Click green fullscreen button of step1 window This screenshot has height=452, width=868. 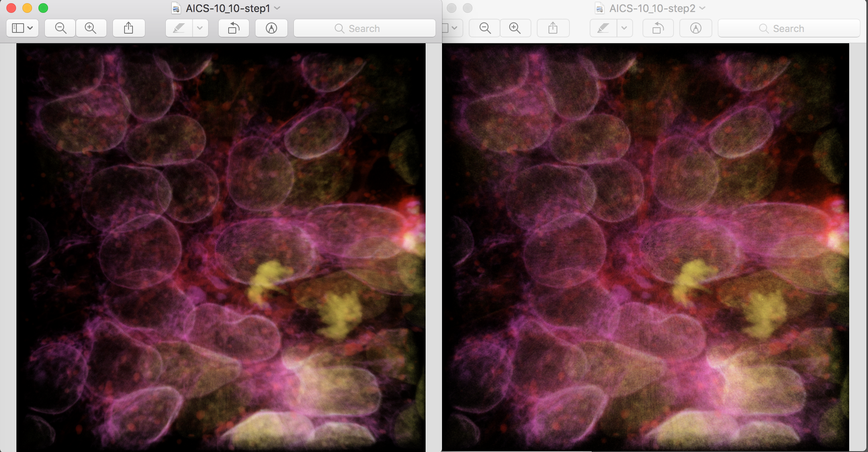pos(43,8)
